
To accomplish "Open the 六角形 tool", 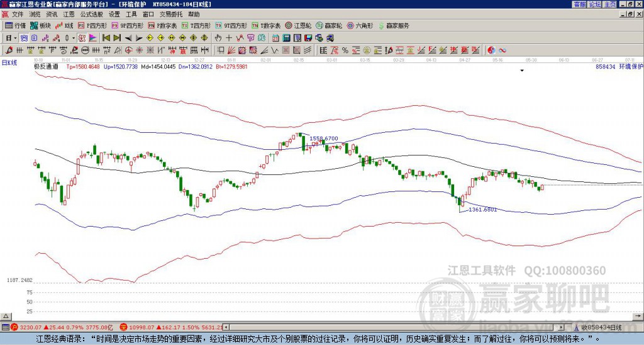I will (360, 25).
